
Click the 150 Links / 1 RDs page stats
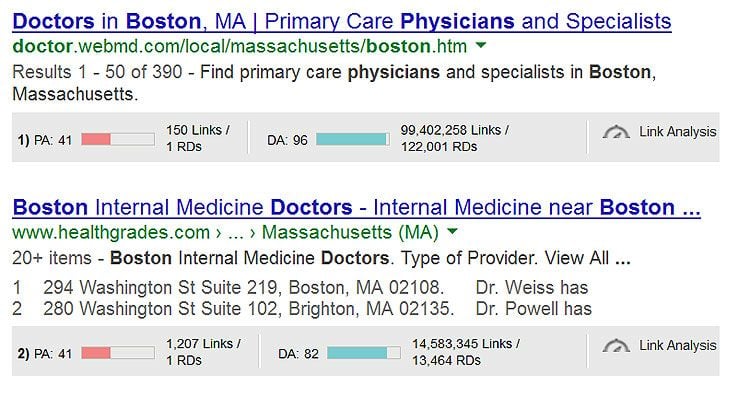(x=198, y=138)
